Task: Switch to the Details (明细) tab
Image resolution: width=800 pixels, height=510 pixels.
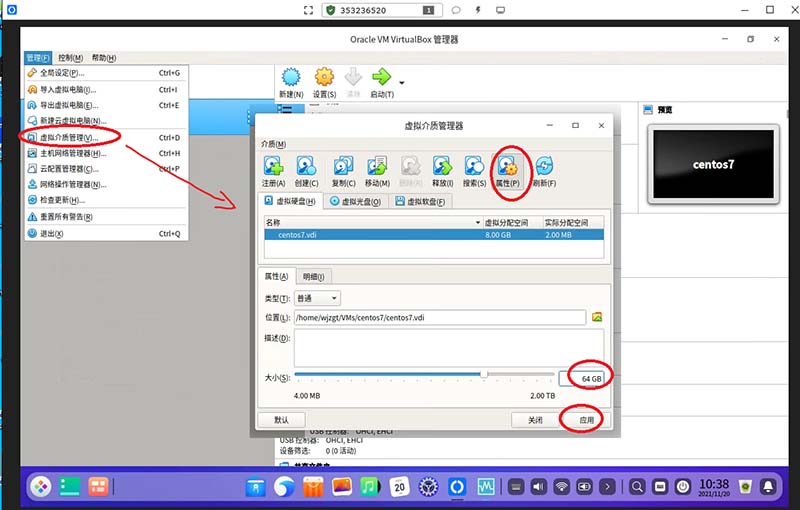Action: coord(313,276)
